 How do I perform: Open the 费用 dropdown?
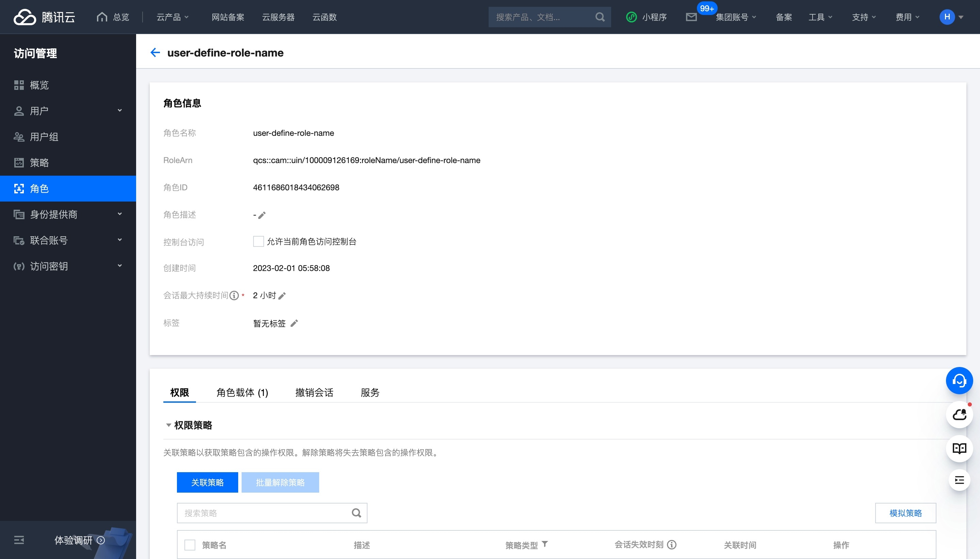pyautogui.click(x=907, y=17)
